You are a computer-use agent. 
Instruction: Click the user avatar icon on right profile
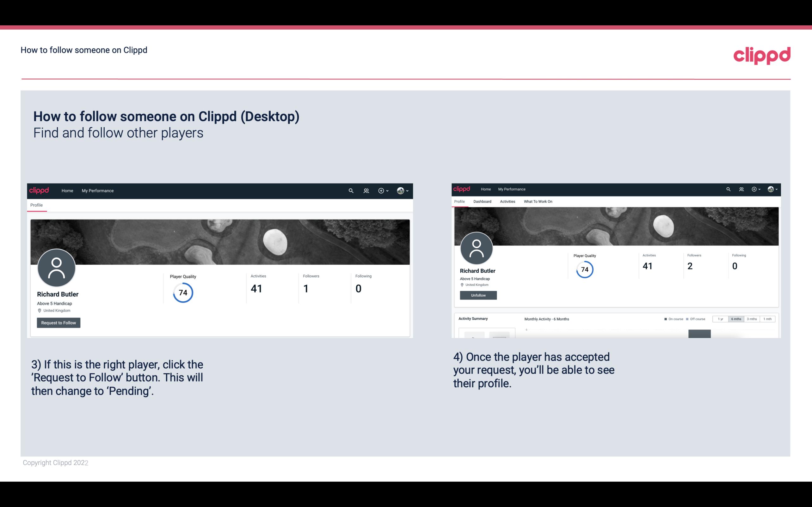(477, 248)
